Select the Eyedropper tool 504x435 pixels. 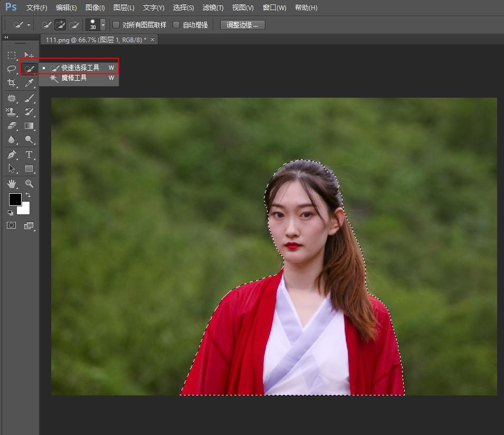pos(29,83)
